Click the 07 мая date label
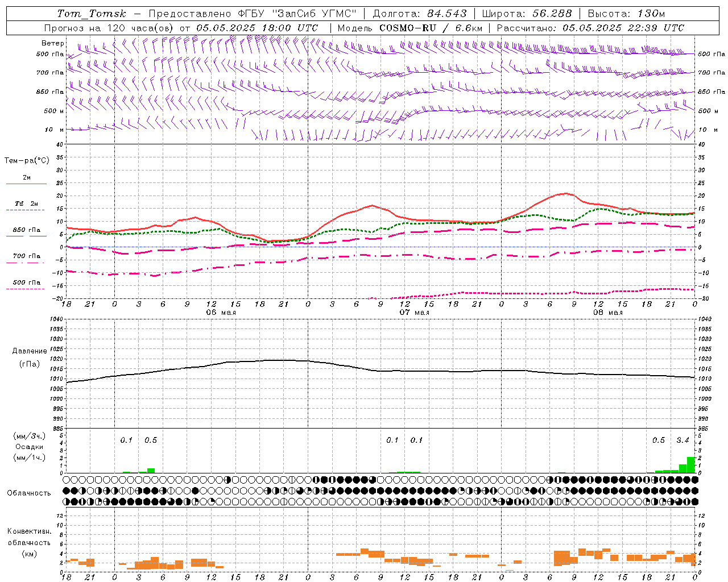The width and height of the screenshot is (728, 582). coord(414,312)
